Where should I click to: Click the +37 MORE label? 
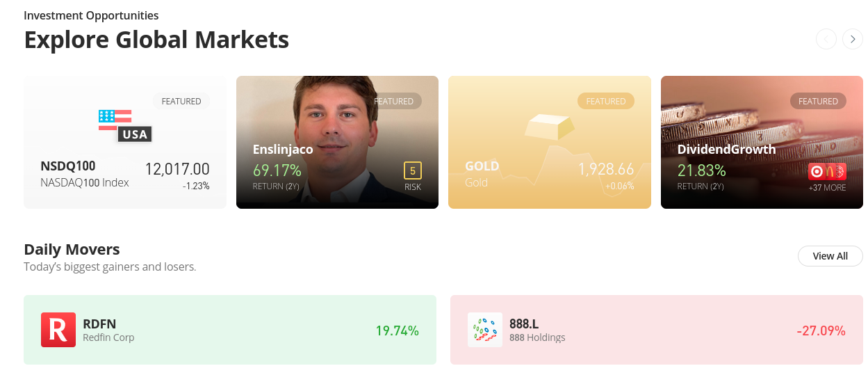[827, 187]
